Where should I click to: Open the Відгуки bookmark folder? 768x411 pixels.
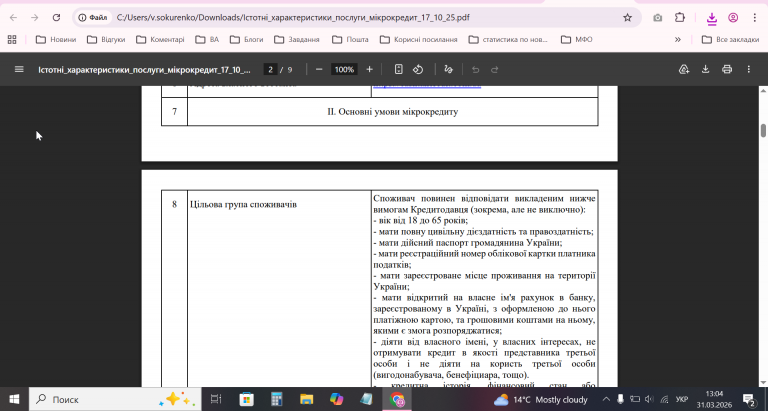click(x=106, y=40)
